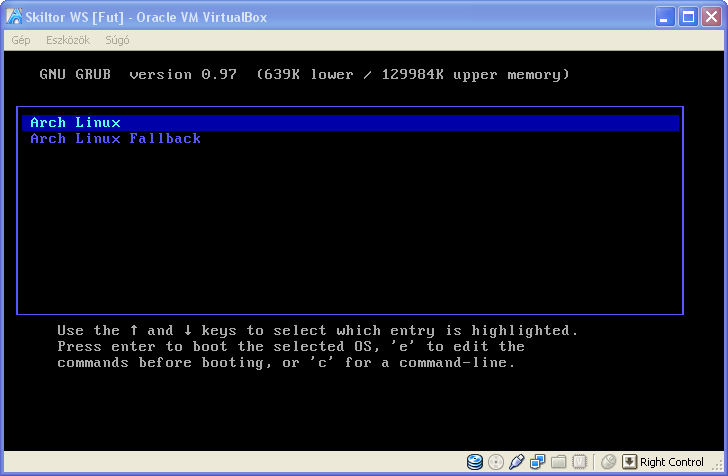The width and height of the screenshot is (728, 476).
Task: Click the virtualization (V chip) status icon
Action: (579, 462)
